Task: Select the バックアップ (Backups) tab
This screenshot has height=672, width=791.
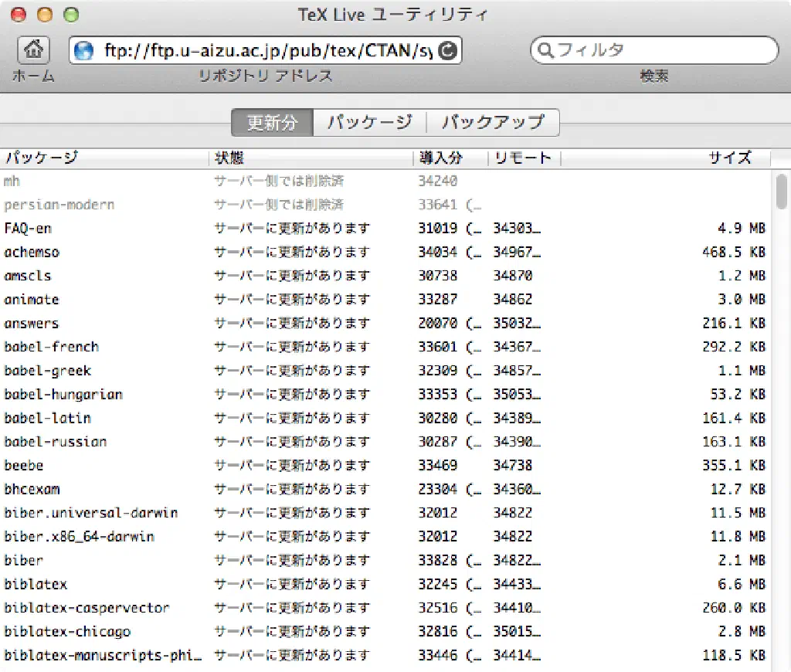Action: click(x=493, y=123)
